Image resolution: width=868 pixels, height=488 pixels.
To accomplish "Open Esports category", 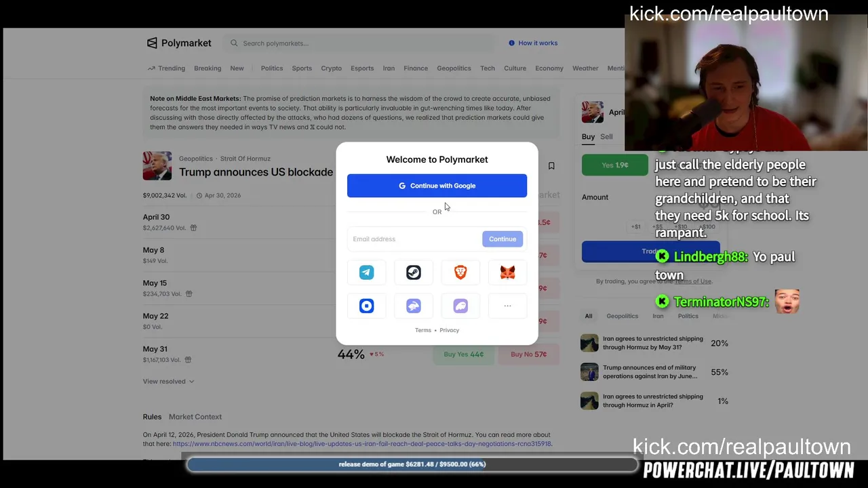I will [362, 68].
